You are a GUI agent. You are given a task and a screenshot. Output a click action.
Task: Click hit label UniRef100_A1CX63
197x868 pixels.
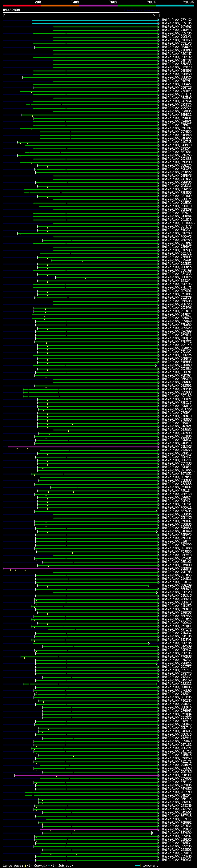(x=177, y=40)
